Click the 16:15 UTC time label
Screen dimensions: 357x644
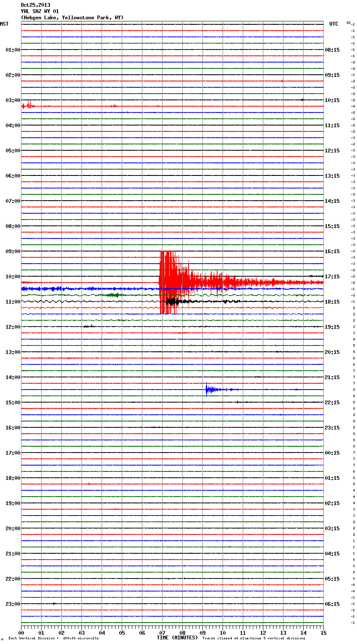point(332,251)
